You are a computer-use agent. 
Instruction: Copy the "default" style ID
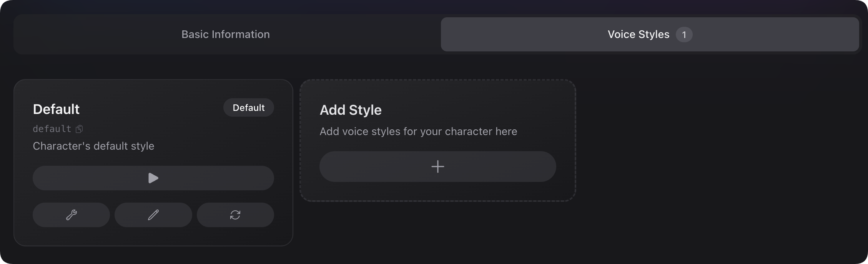79,129
